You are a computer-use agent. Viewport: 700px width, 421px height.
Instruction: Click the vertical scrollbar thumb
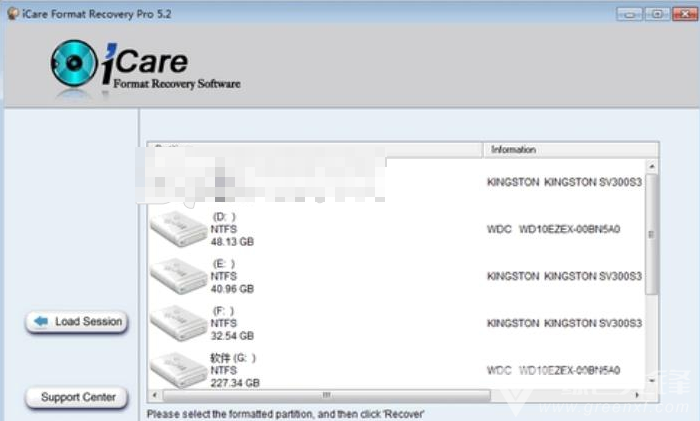click(652, 234)
